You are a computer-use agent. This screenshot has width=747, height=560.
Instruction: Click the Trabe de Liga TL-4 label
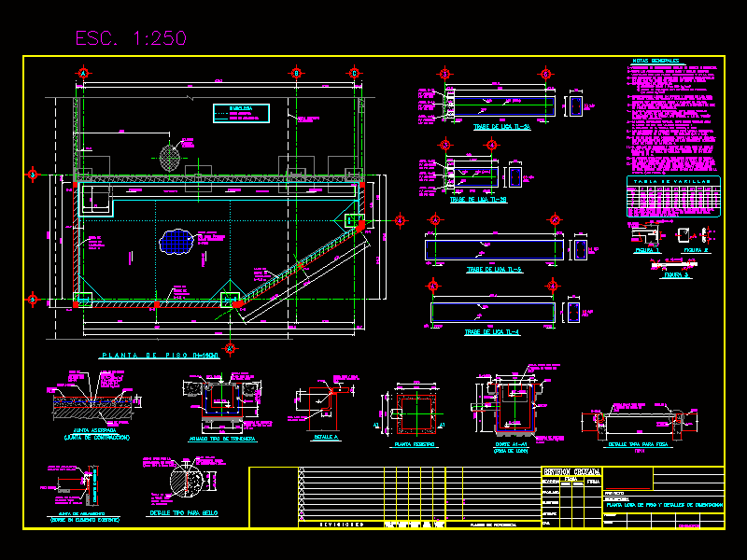click(495, 331)
